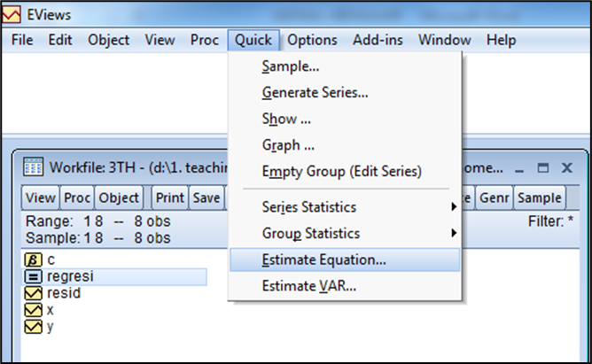The width and height of the screenshot is (592, 364).
Task: Click the EViews application logo icon
Action: click(x=12, y=14)
